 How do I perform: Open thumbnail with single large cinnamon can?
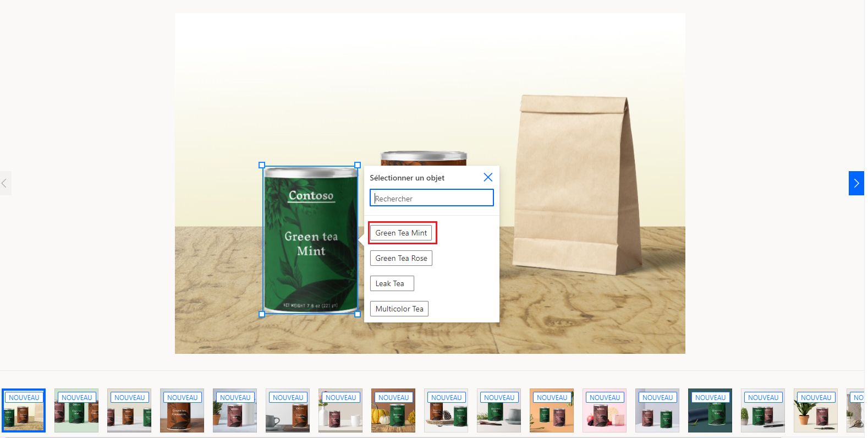click(182, 410)
